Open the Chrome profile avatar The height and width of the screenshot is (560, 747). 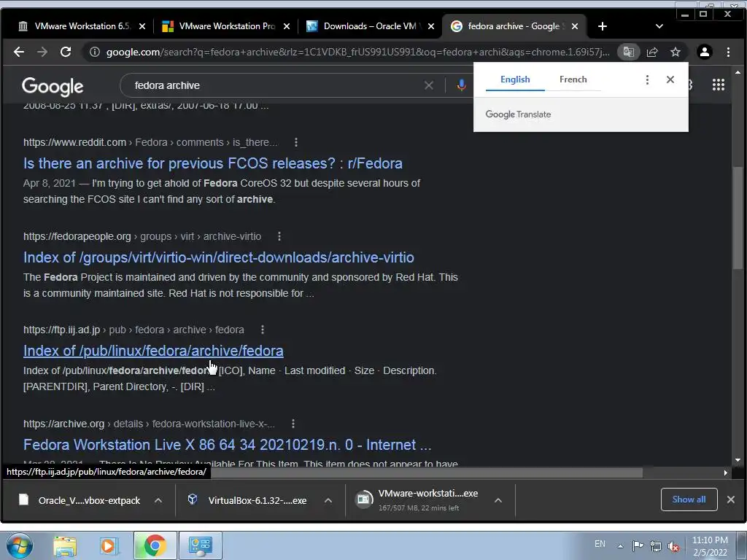click(x=705, y=52)
